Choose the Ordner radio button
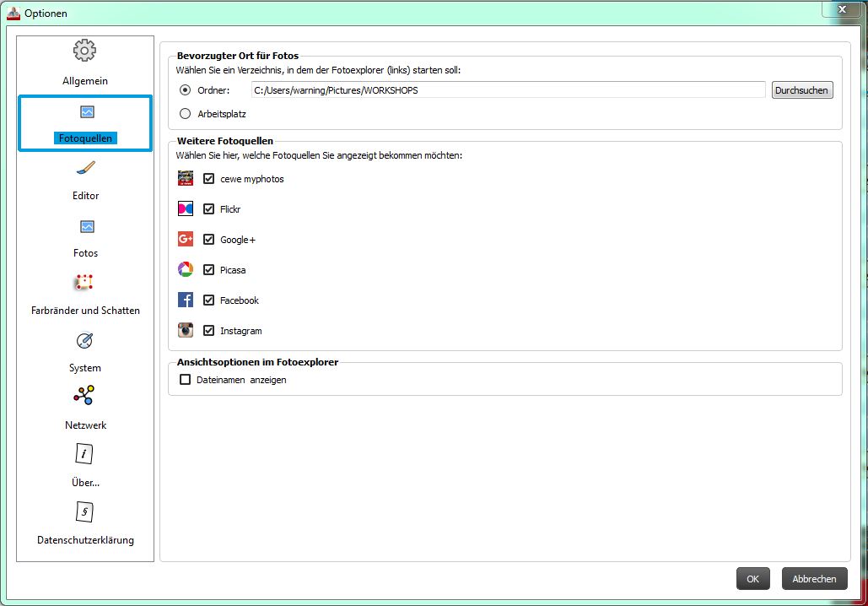The width and height of the screenshot is (868, 606). coord(186,90)
